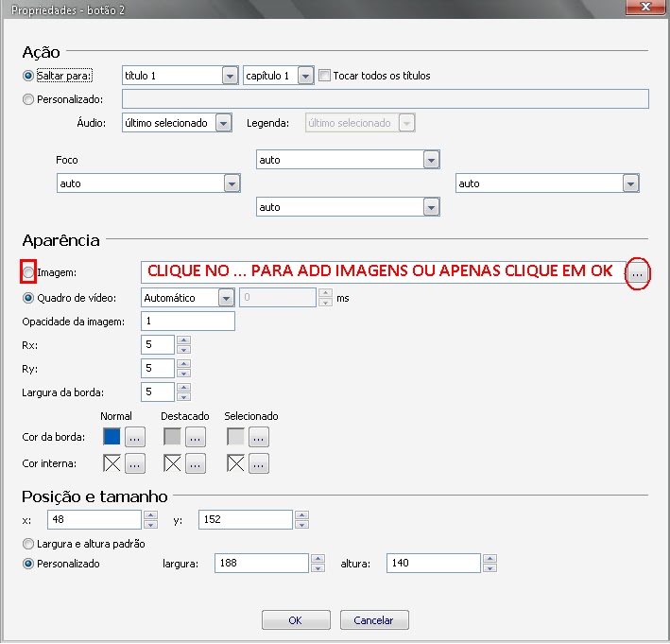670x644 pixels.
Task: Select the 'Imagem' radio button
Action: [x=27, y=272]
